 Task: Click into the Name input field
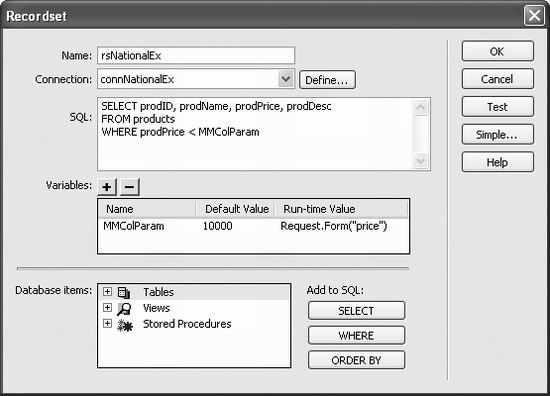point(196,55)
